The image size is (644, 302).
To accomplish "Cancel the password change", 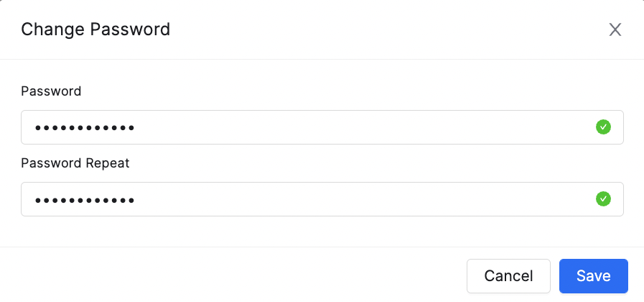I will pos(508,276).
